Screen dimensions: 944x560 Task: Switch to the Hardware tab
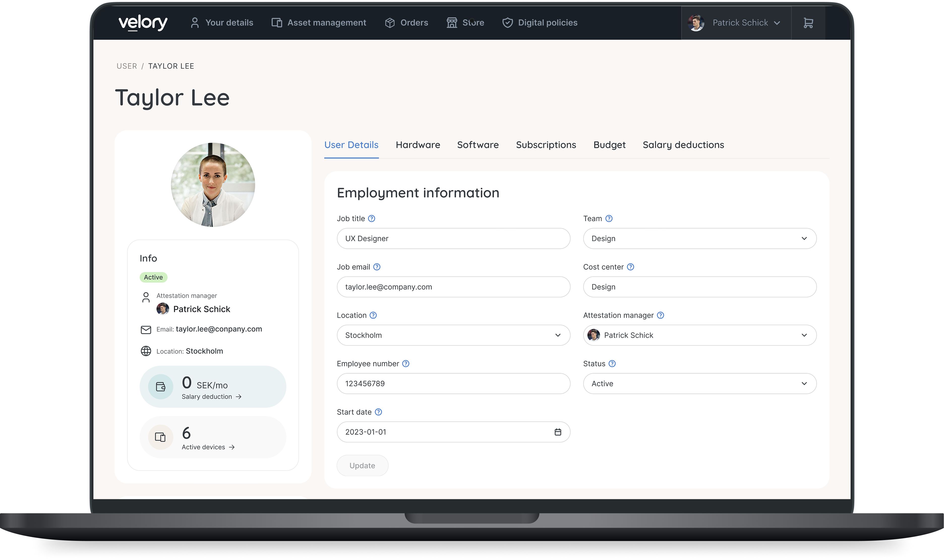point(418,145)
